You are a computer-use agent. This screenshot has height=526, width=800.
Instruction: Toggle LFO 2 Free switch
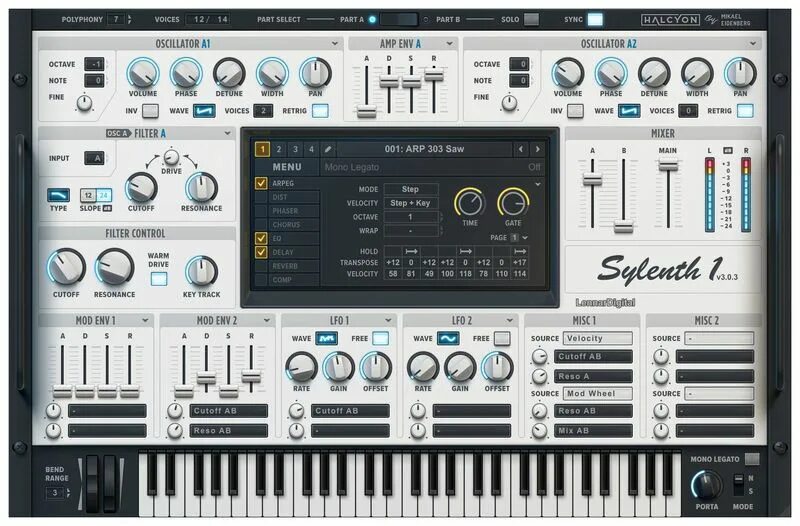tap(502, 338)
